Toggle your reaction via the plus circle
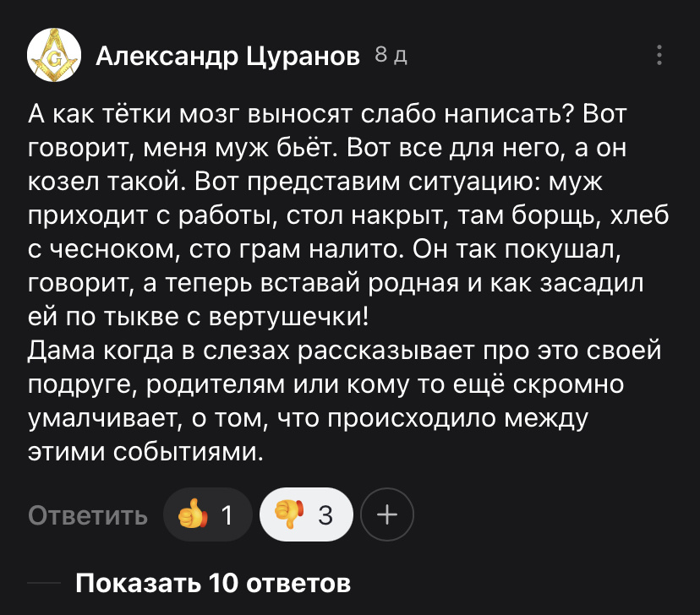This screenshot has width=700, height=615. pyautogui.click(x=387, y=514)
